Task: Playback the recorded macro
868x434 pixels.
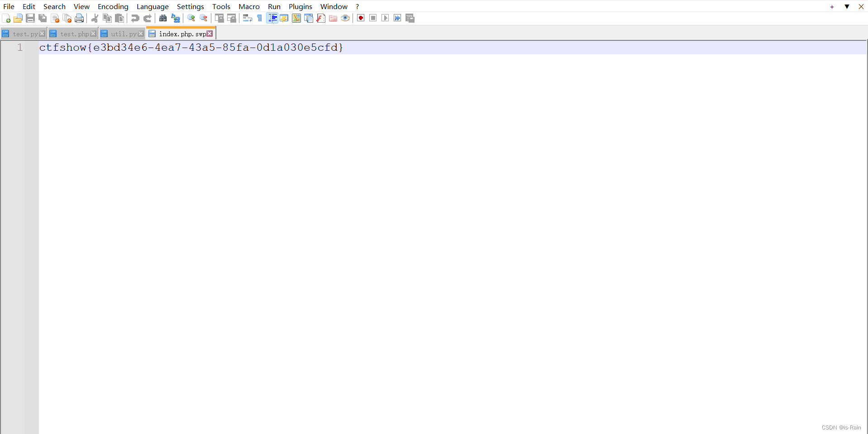Action: [x=385, y=18]
